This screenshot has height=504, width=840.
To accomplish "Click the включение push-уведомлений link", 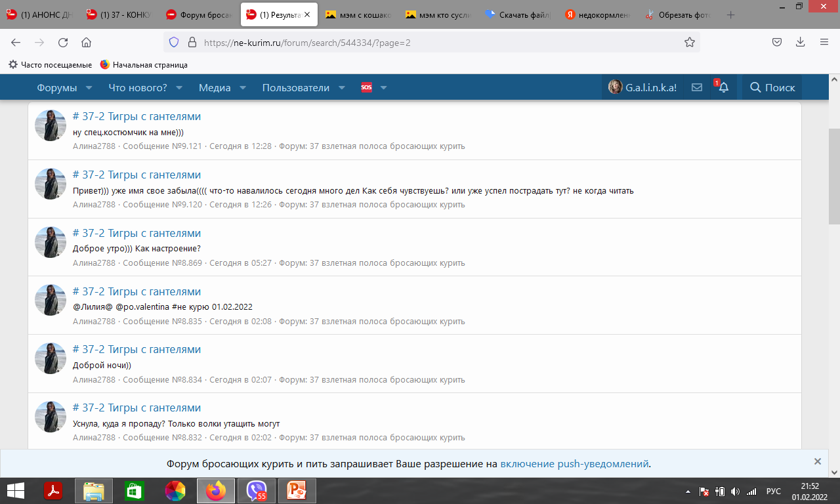I will pyautogui.click(x=574, y=464).
